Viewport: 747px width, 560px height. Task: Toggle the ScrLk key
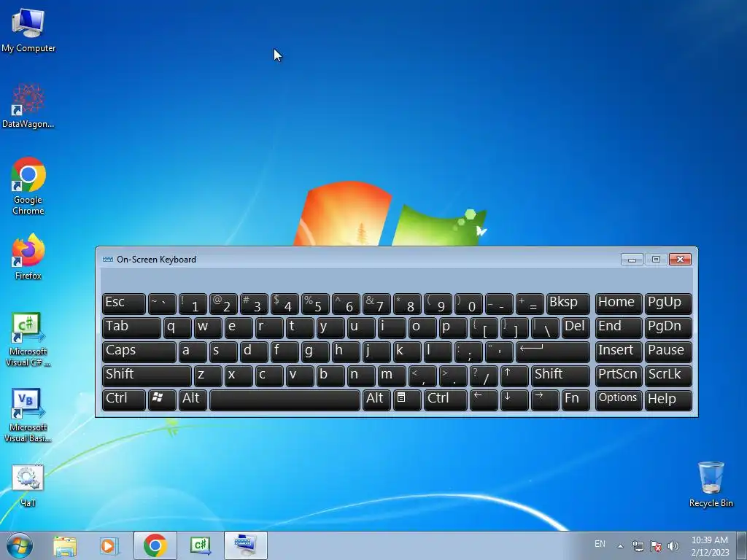(x=668, y=376)
